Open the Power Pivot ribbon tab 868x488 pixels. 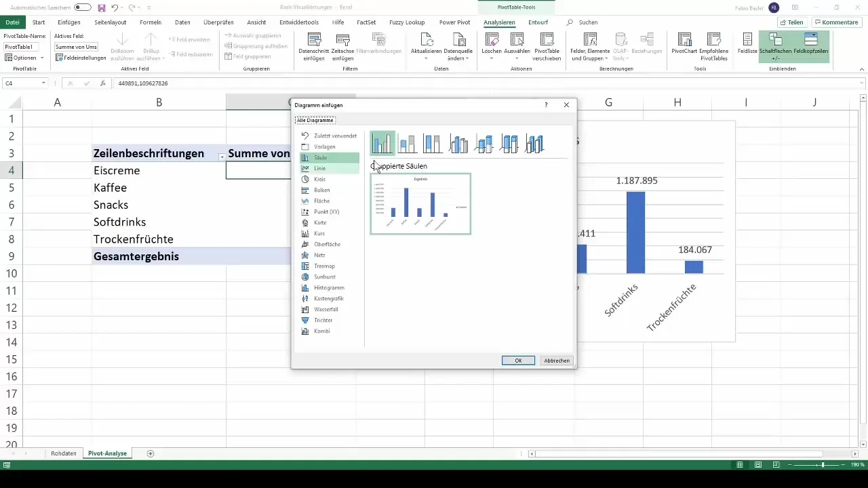coord(455,22)
